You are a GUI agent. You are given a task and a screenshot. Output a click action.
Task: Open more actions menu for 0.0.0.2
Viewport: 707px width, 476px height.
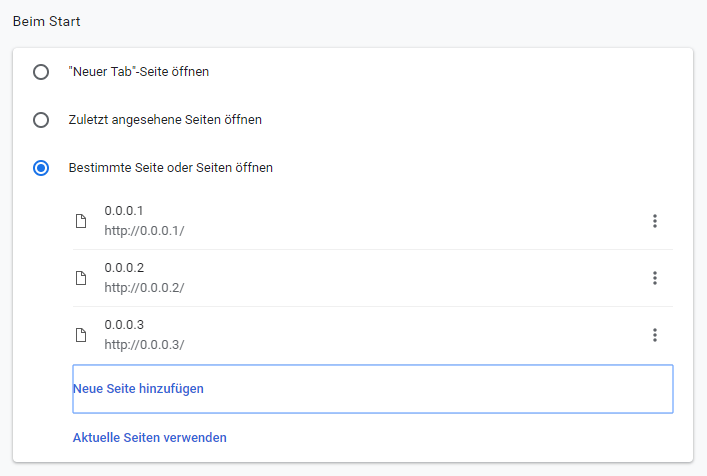click(655, 278)
